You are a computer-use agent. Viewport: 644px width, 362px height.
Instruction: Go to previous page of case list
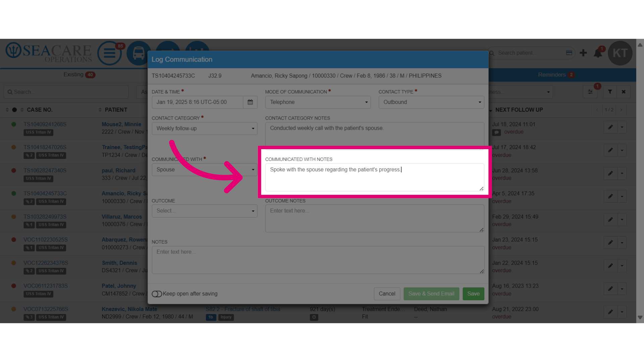597,110
